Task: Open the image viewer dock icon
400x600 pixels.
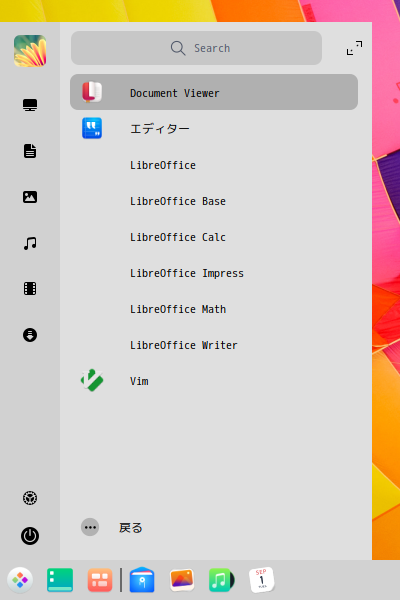Action: (x=182, y=579)
